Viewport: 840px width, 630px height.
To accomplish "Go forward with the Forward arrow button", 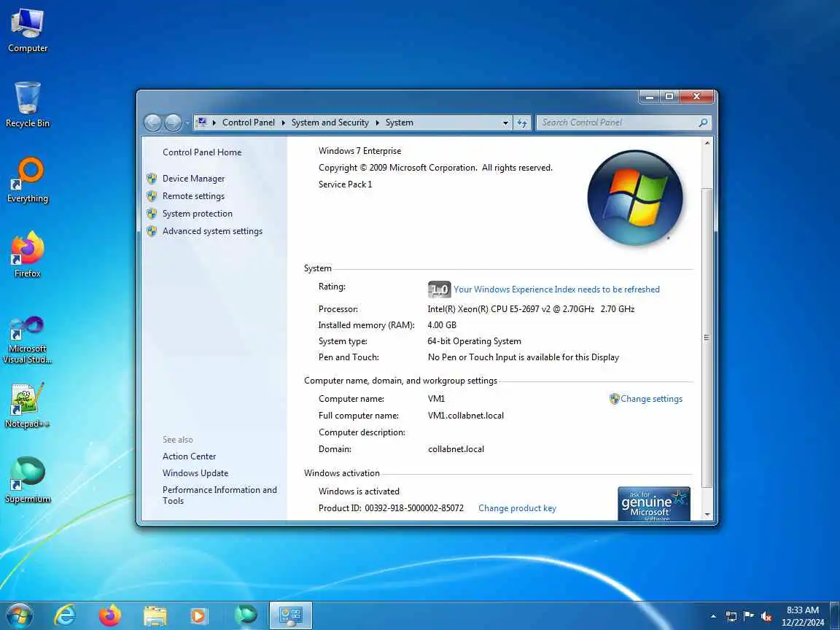I will coord(173,123).
